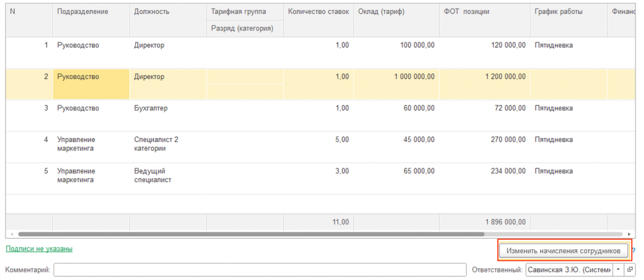Click the График работы column header
The width and height of the screenshot is (644, 280).
click(568, 20)
